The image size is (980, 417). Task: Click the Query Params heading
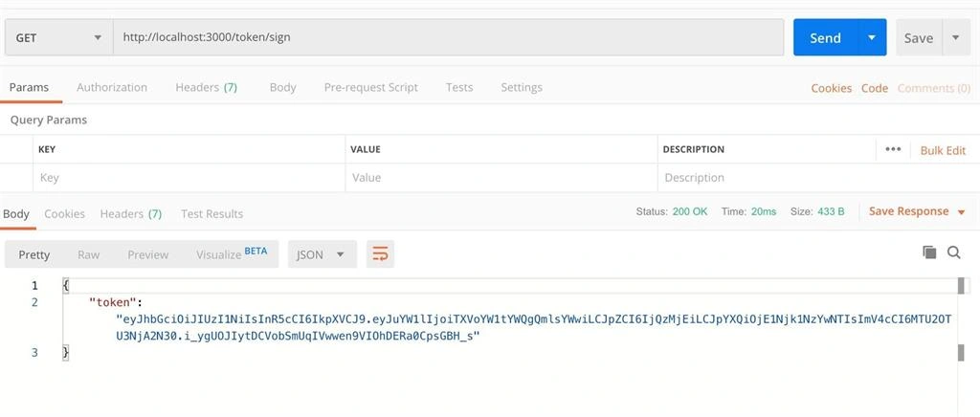click(x=49, y=120)
